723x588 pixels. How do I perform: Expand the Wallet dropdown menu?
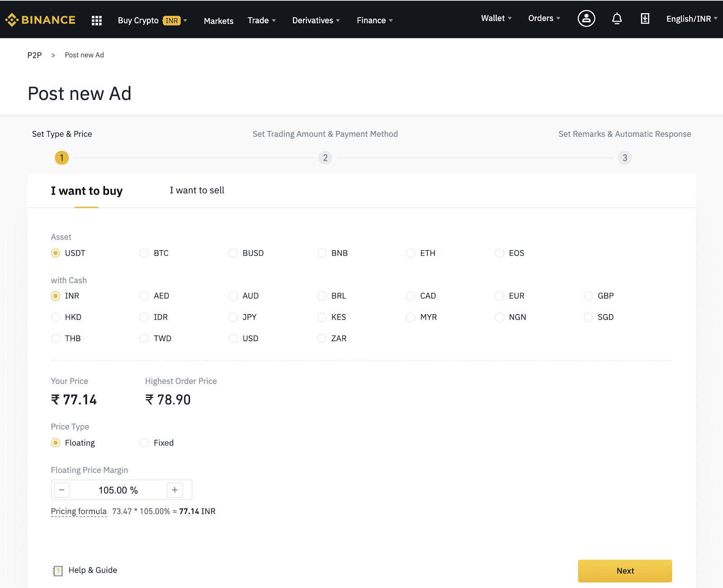(x=496, y=18)
